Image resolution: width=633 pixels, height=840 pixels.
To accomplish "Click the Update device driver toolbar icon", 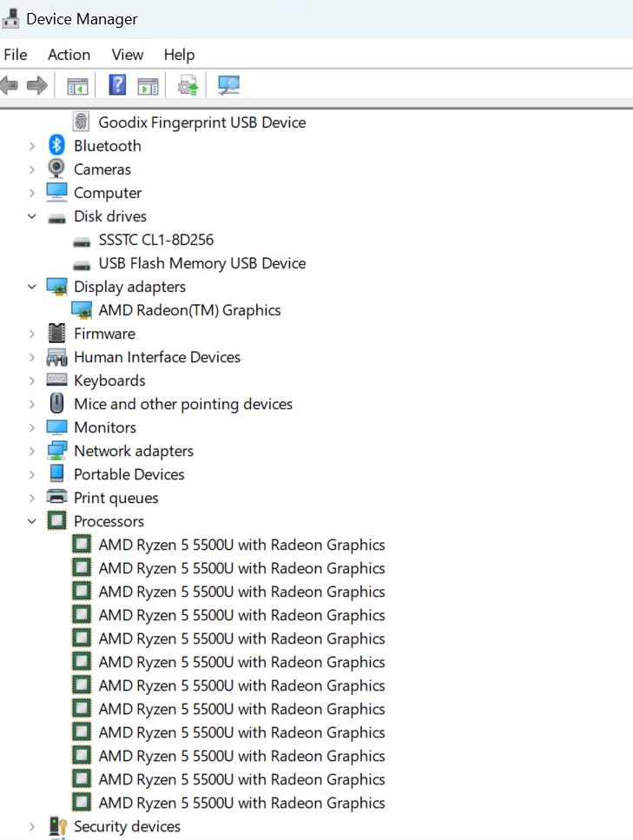I will [188, 85].
